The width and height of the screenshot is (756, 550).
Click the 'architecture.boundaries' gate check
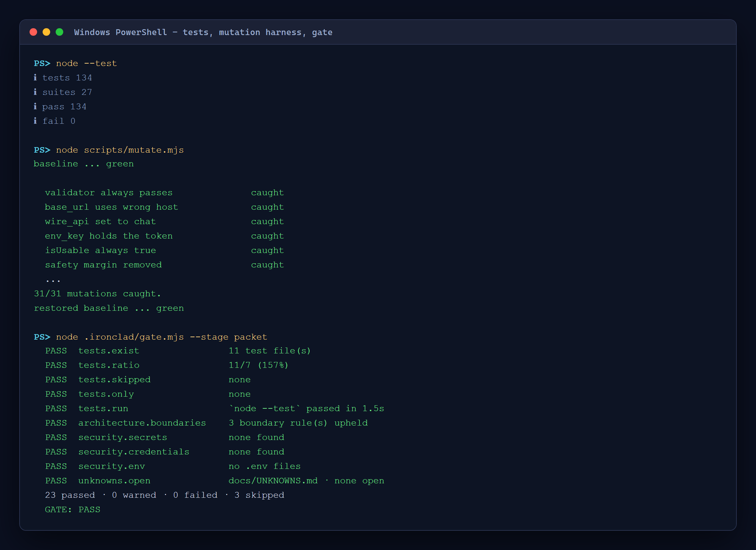(142, 423)
